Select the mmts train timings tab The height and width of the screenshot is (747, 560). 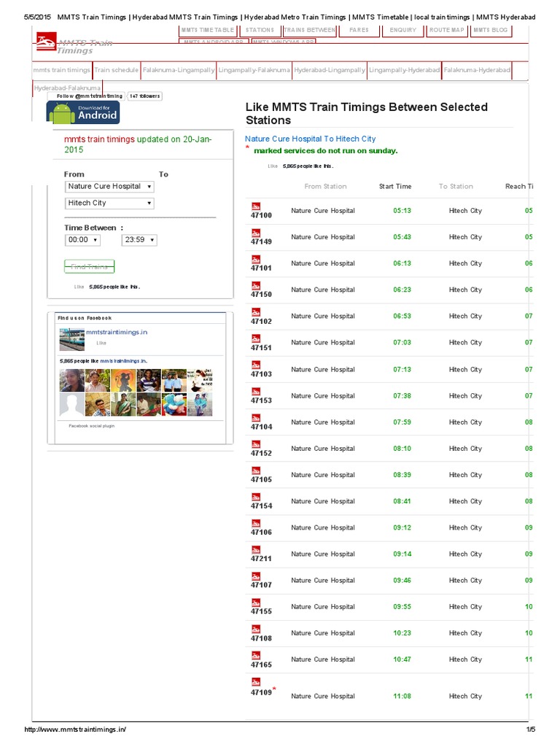pyautogui.click(x=61, y=70)
